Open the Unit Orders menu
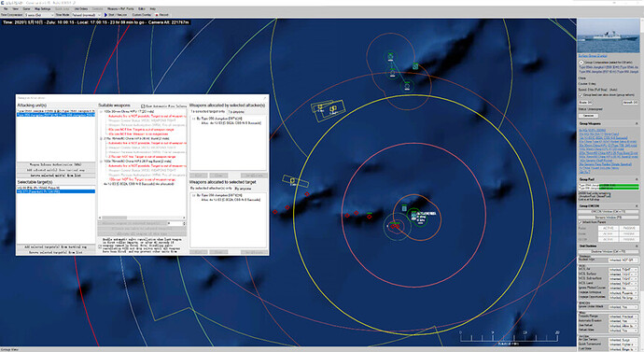644x352 pixels. tap(80, 8)
